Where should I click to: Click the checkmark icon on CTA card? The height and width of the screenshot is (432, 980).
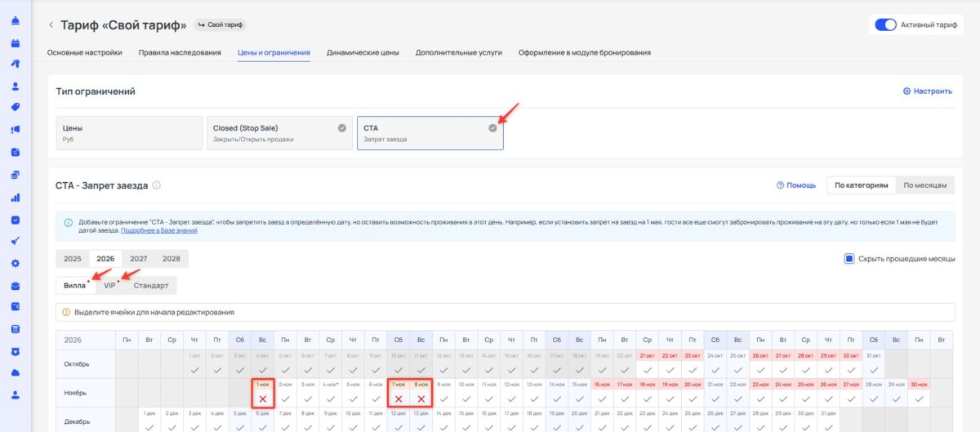tap(492, 128)
